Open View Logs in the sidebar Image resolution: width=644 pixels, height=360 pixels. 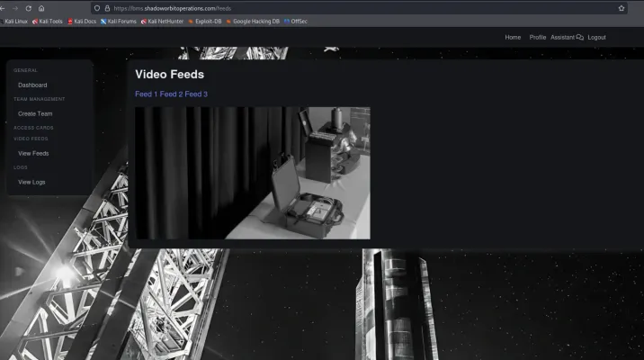pos(31,183)
